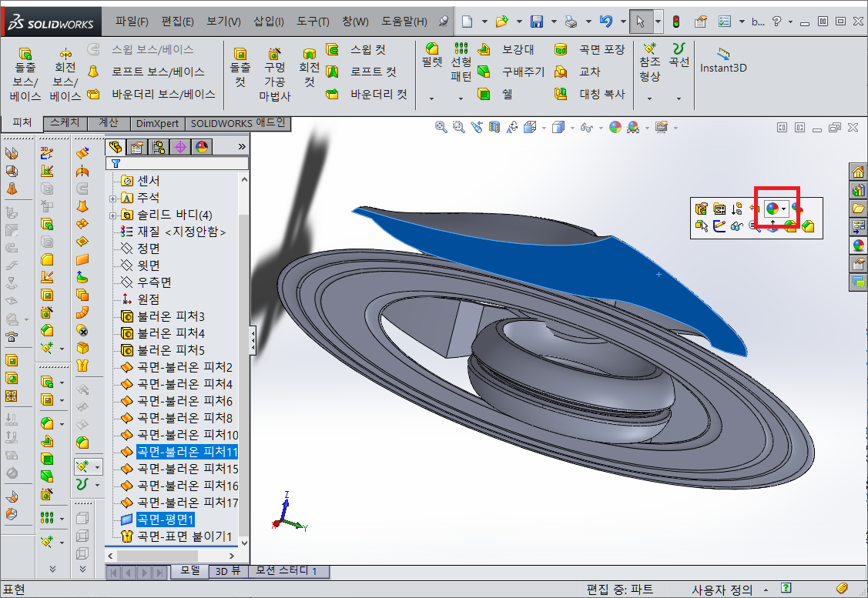Click the Rebuild traffic light icon
The width and height of the screenshot is (868, 598).
coord(676,22)
